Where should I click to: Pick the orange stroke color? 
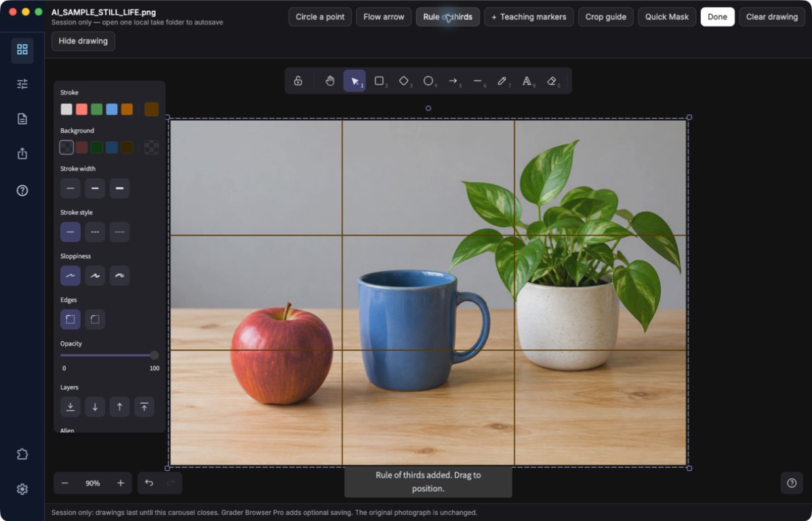click(x=127, y=109)
